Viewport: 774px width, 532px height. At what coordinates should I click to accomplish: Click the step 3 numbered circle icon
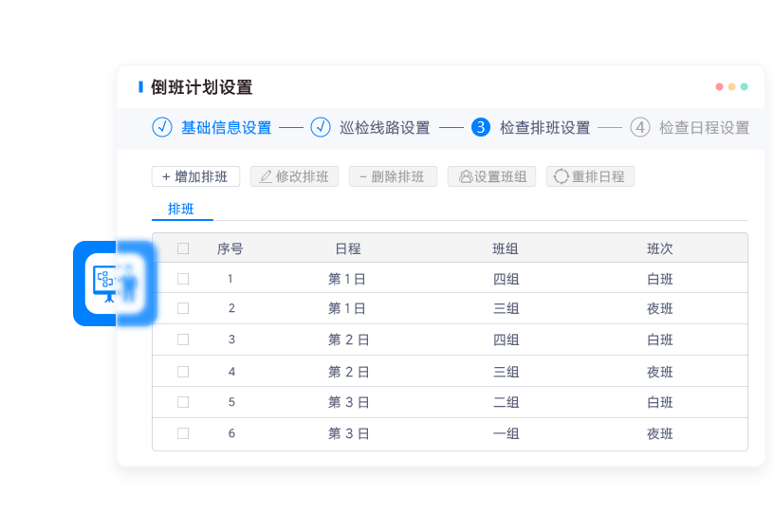480,127
